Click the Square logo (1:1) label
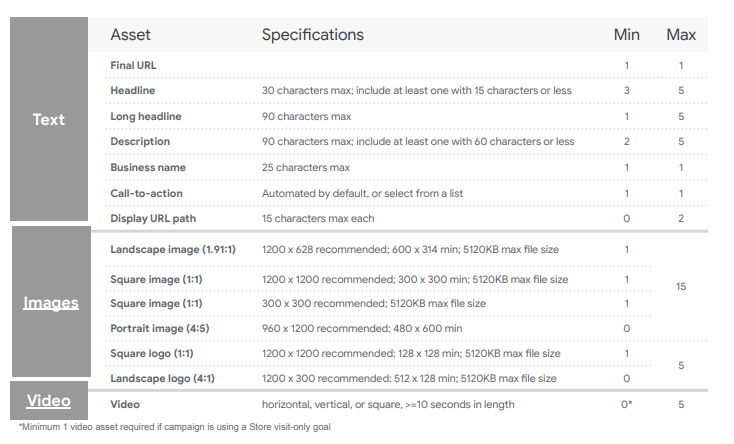This screenshot has width=734, height=444. (152, 354)
